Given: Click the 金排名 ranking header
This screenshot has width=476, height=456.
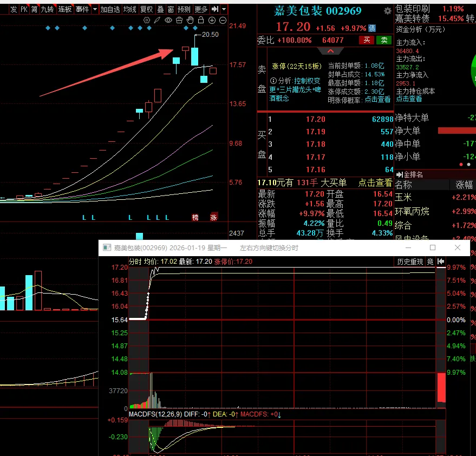Looking at the screenshot, I should coord(413,174).
